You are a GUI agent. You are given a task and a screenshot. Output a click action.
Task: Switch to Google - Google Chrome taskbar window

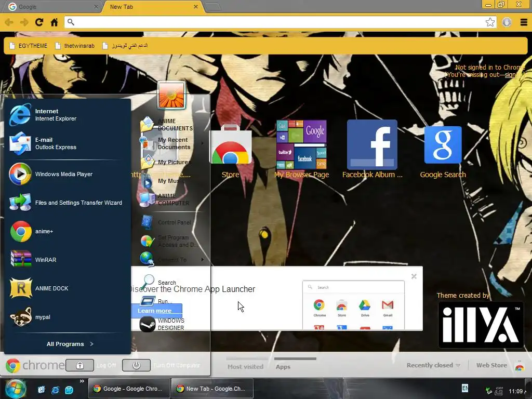[x=129, y=389]
